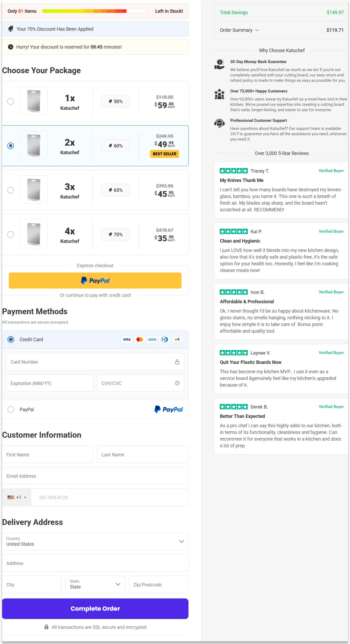Click the clock icon beside the Hurry message

tap(11, 47)
